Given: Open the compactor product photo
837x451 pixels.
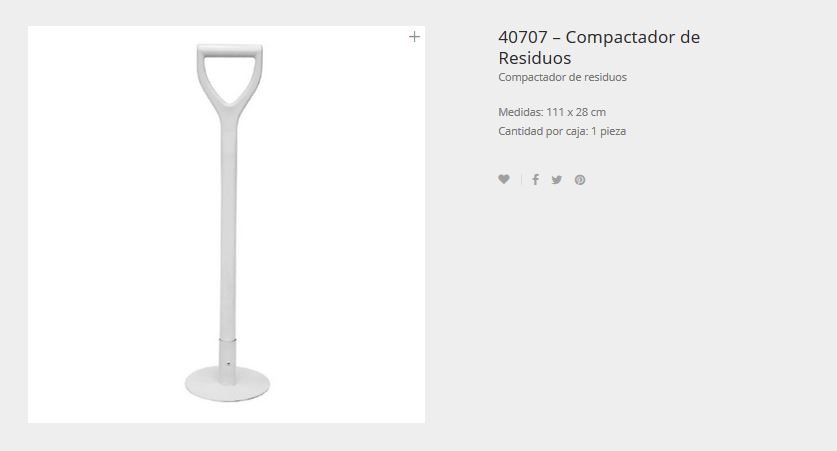Looking at the screenshot, I should pos(226,225).
